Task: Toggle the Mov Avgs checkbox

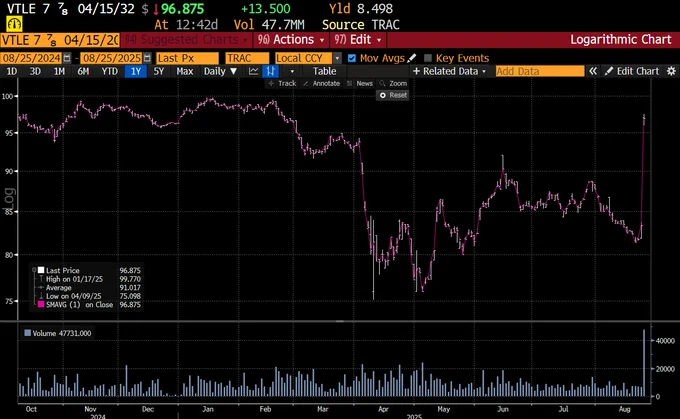Action: coord(352,58)
